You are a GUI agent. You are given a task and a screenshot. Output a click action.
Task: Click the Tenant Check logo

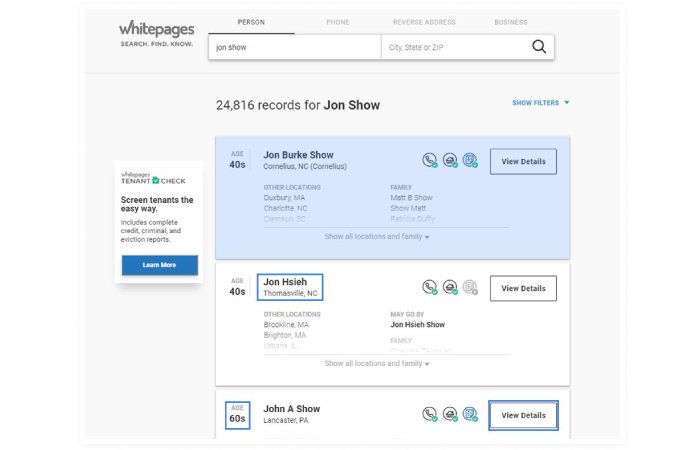pos(153,178)
